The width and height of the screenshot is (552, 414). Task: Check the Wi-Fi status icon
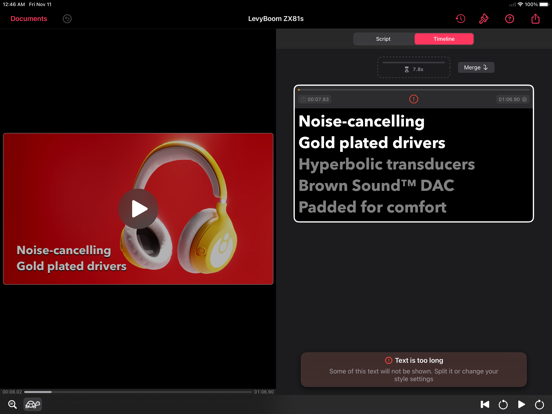520,4
